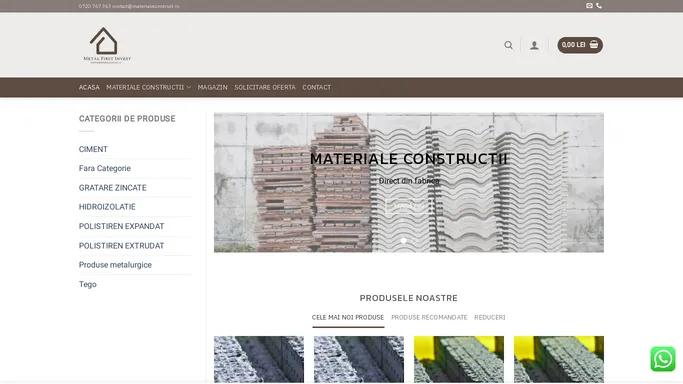Viewport: 683px width, 384px height.
Task: Click the Metal First Invest house logo
Action: click(107, 45)
